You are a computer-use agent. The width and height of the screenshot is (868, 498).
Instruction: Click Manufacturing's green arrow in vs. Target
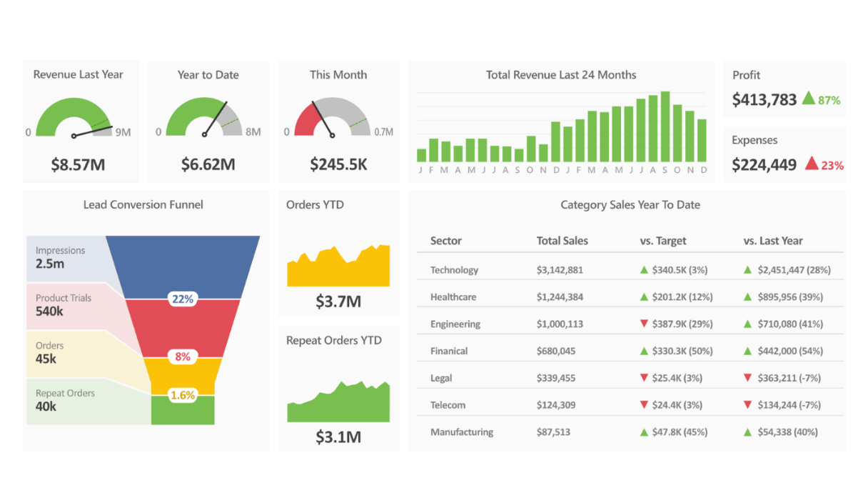pyautogui.click(x=644, y=432)
